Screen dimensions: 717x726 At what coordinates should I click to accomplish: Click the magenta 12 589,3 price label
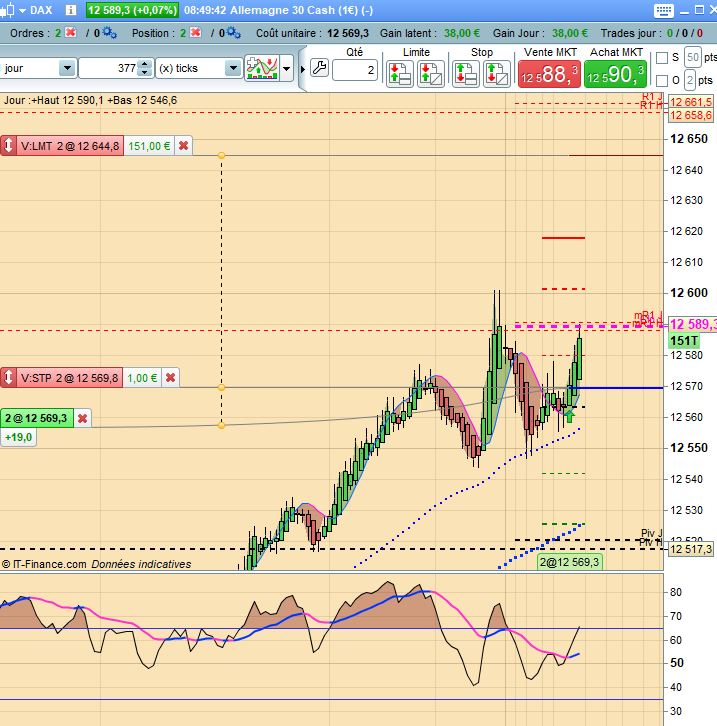click(x=692, y=324)
